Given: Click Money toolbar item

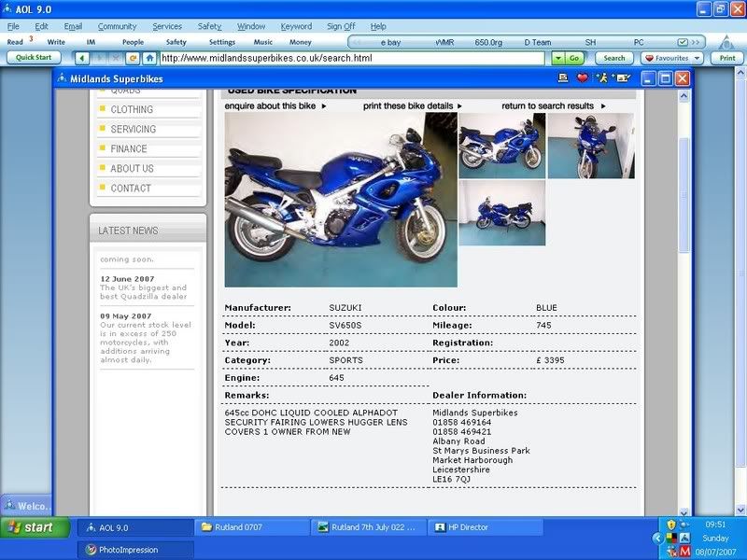Looking at the screenshot, I should click(300, 42).
